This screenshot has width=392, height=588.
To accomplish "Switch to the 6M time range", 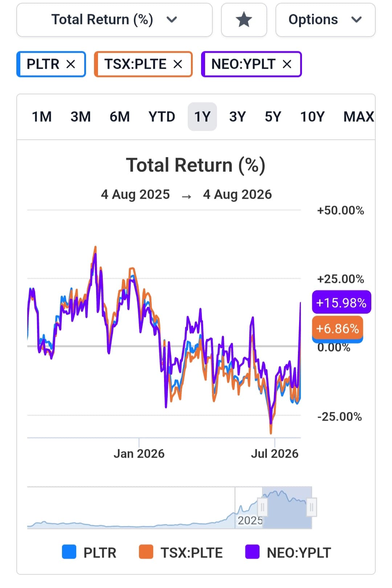I will (x=120, y=117).
